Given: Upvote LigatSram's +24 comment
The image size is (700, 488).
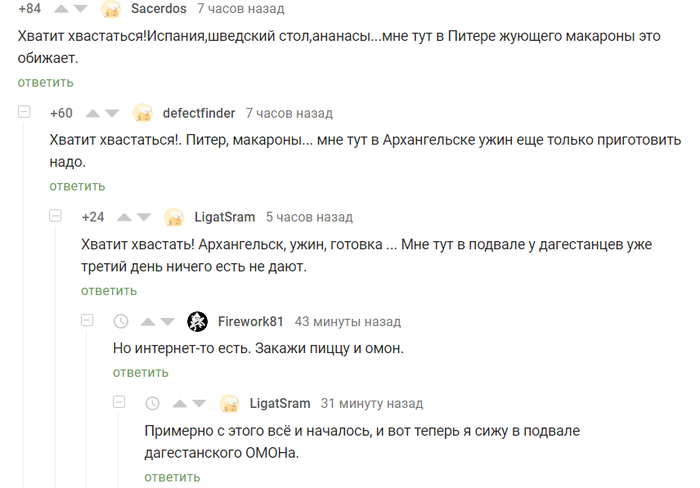Looking at the screenshot, I should pyautogui.click(x=124, y=217).
